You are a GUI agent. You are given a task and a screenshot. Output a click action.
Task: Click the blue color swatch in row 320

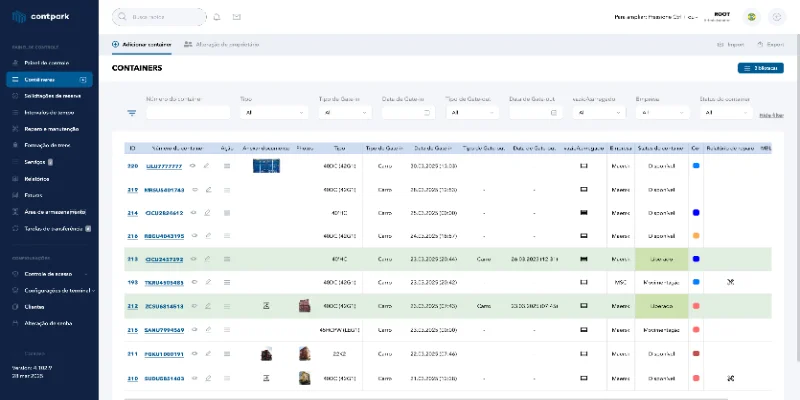point(696,165)
